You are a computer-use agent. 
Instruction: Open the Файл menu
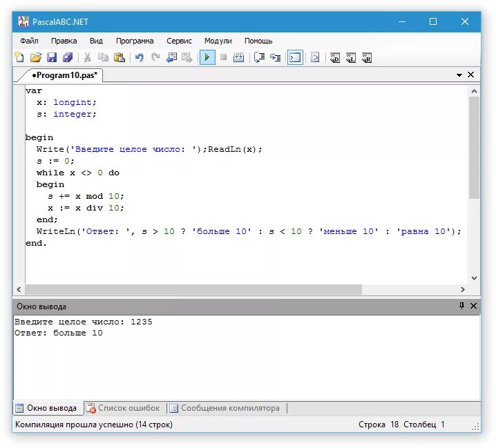29,41
